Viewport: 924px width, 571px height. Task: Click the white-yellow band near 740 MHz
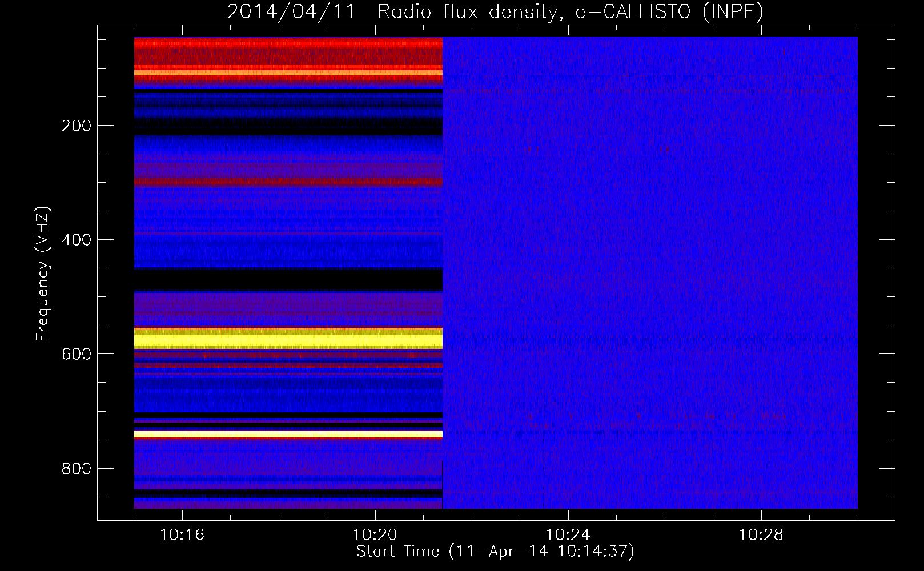pos(288,435)
